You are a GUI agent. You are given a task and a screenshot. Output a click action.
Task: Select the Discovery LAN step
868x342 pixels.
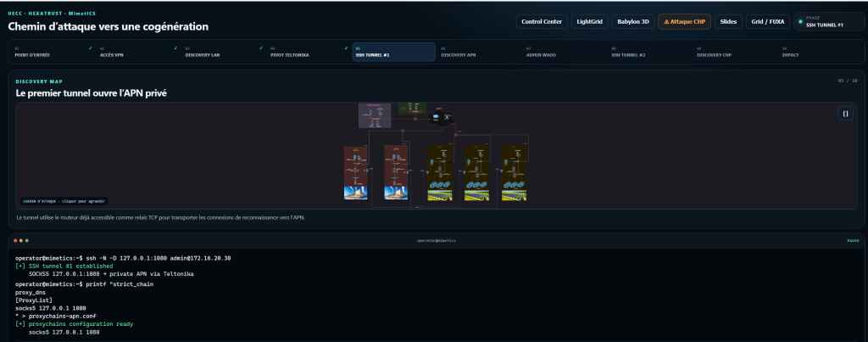(222, 52)
